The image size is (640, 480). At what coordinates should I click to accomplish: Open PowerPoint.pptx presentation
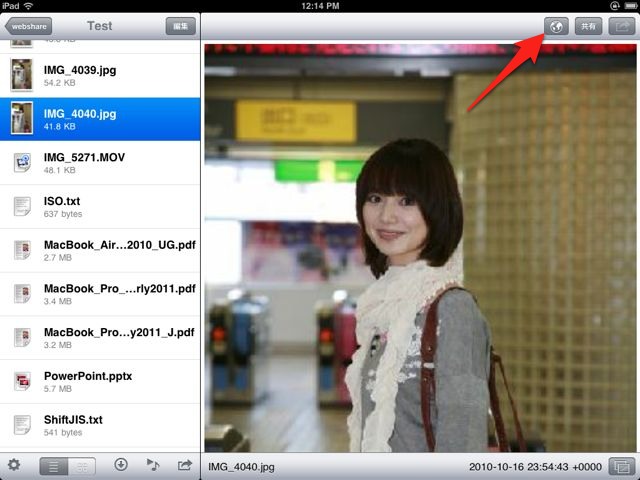pos(100,381)
